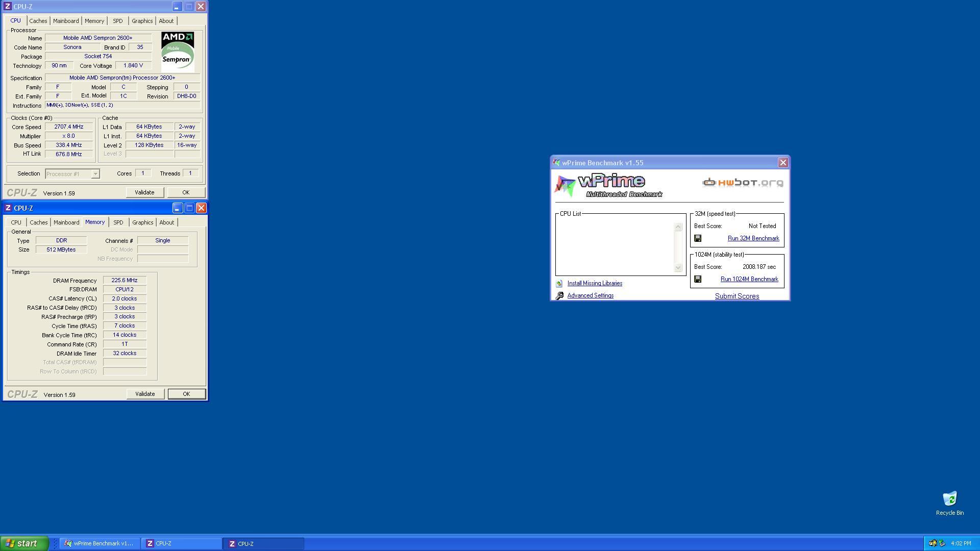Close the wPrime Benchmark window

(x=783, y=163)
